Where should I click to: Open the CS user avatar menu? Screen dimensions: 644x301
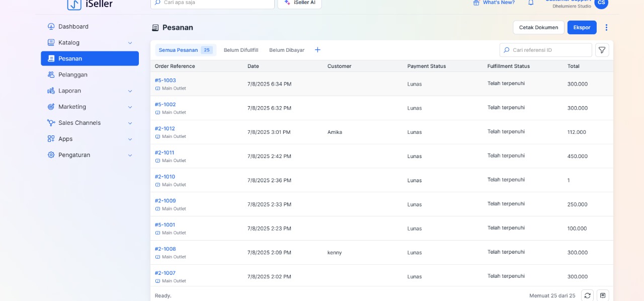[x=601, y=3]
